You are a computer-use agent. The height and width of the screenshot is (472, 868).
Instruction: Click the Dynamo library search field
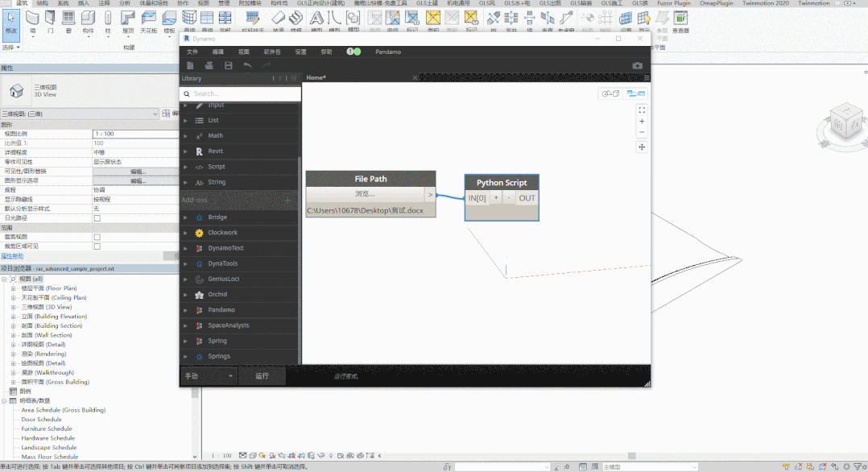point(240,93)
